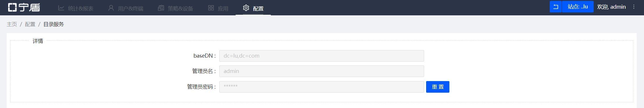The image size is (644, 108).
Task: Click the blue return arrow icon button
Action: click(556, 7)
